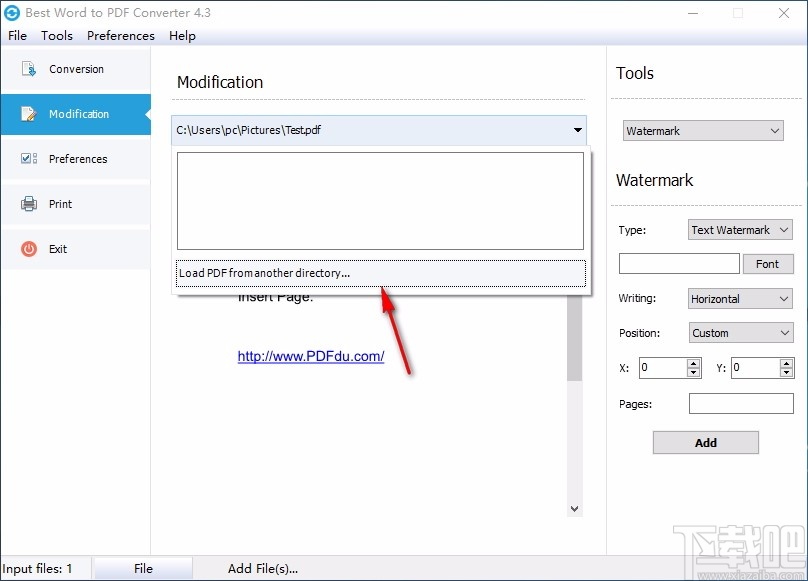This screenshot has height=581, width=808.
Task: Collapse the Test.pdf file path dropdown
Action: [x=577, y=130]
